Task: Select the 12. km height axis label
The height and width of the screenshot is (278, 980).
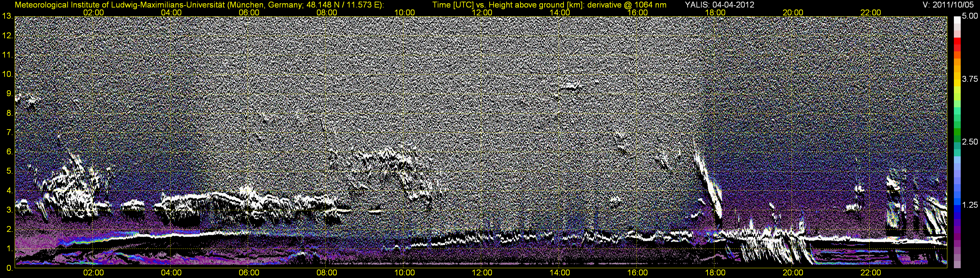Action: click(7, 36)
